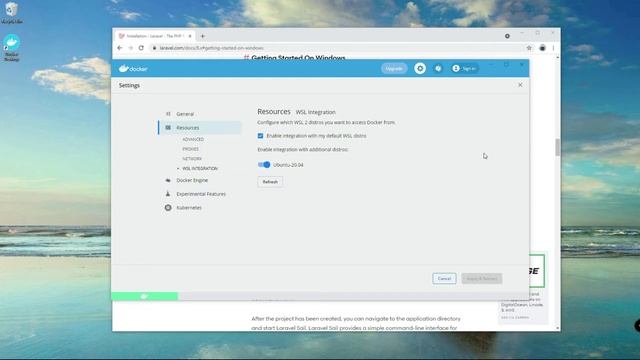Bookmark this page with star icon

[529, 48]
